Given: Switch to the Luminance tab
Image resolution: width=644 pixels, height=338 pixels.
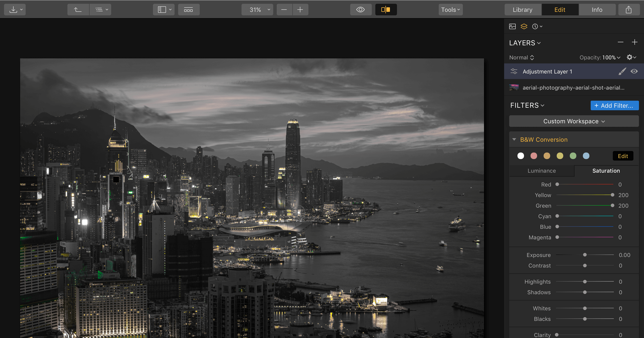Looking at the screenshot, I should click(x=542, y=171).
